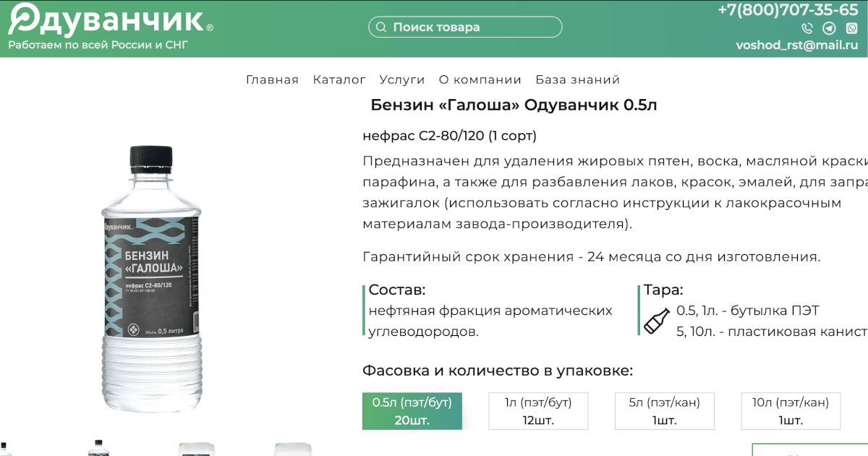868x456 pixels.
Task: Focus the Поиск товара search field
Action: coord(465,28)
